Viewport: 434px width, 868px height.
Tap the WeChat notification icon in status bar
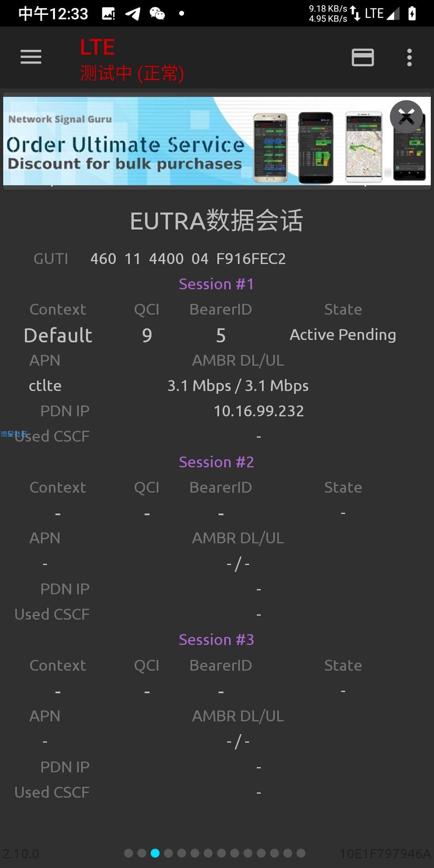(157, 14)
